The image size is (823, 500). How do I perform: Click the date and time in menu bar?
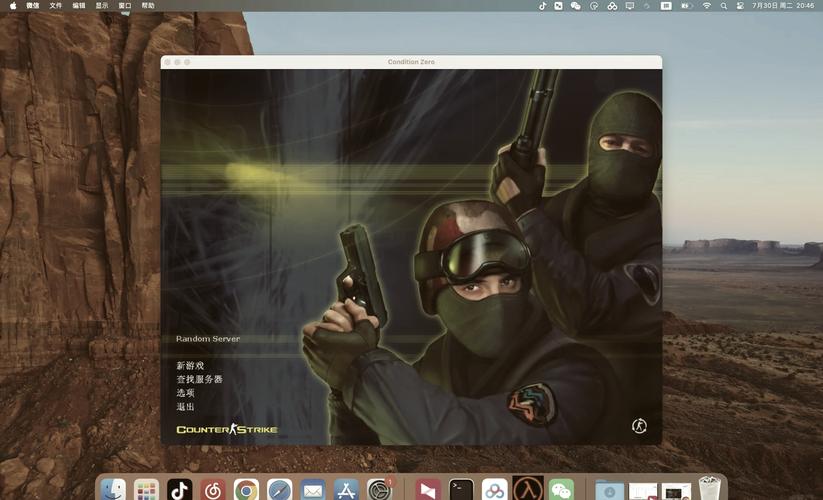[782, 6]
